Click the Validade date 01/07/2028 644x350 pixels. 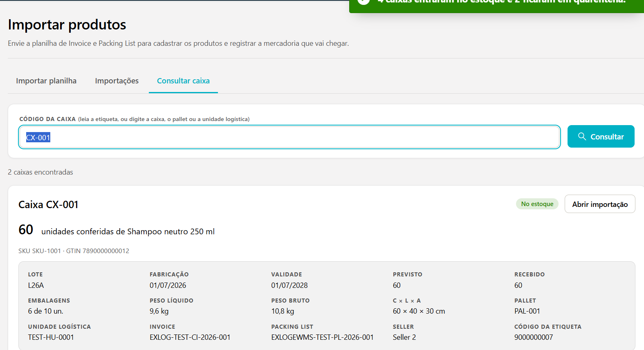tap(289, 285)
